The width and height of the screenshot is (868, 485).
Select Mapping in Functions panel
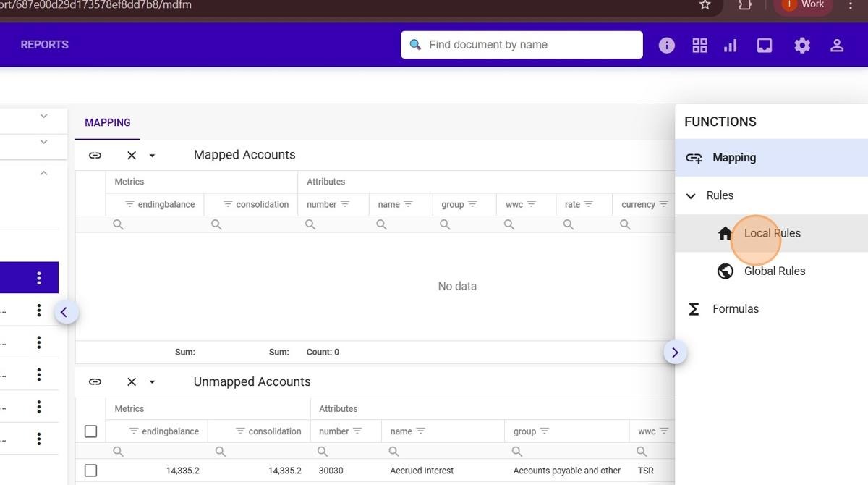[x=771, y=158]
